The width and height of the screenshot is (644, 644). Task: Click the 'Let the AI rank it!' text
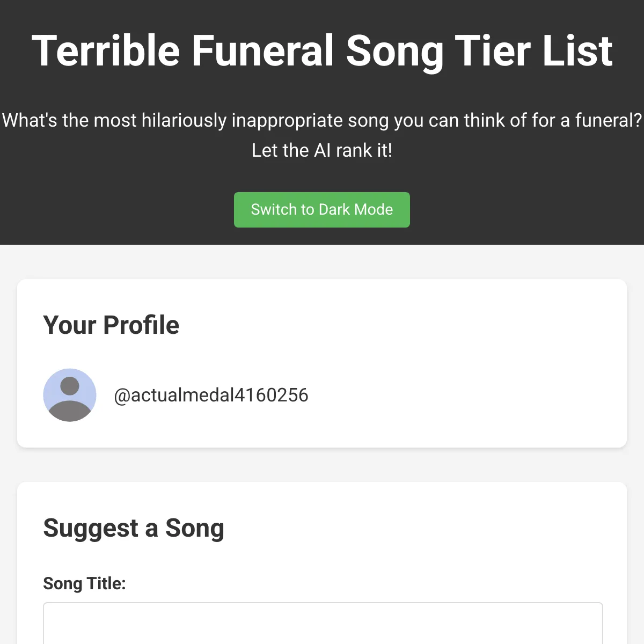click(x=322, y=150)
